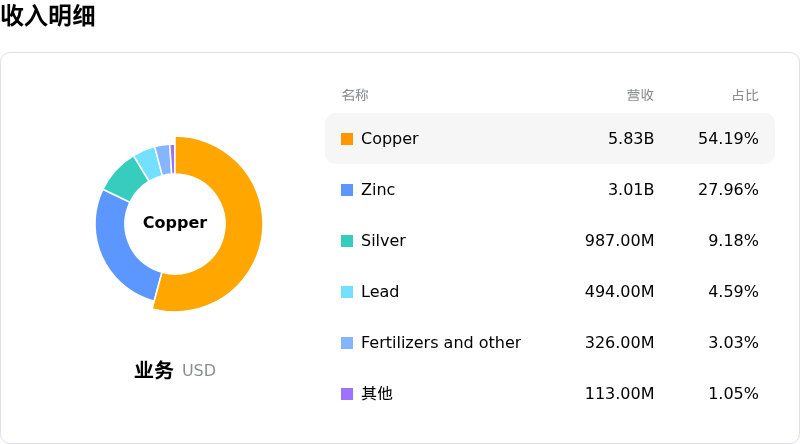Click the Lead row name

click(380, 291)
